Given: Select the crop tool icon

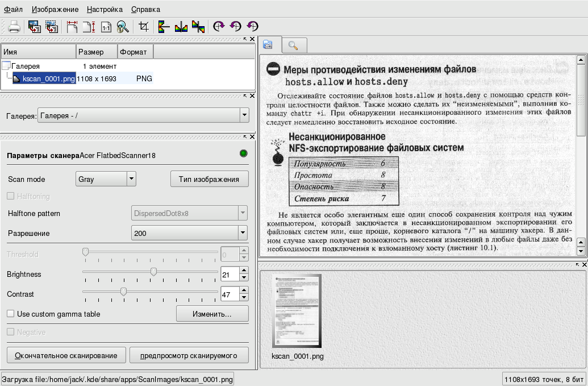Looking at the screenshot, I should pos(144,26).
